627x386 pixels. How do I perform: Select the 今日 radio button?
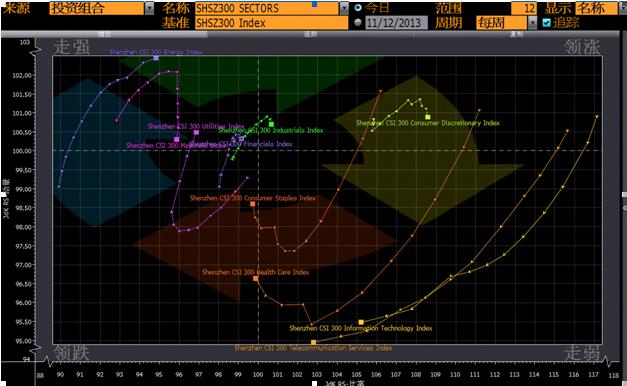pos(358,8)
